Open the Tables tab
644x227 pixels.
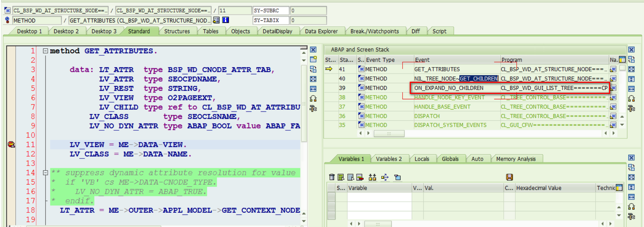(x=210, y=31)
